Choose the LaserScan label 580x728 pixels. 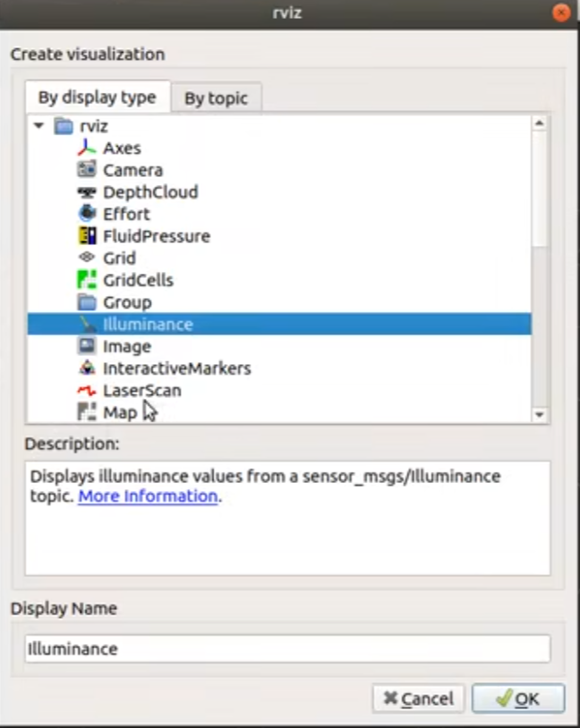141,391
